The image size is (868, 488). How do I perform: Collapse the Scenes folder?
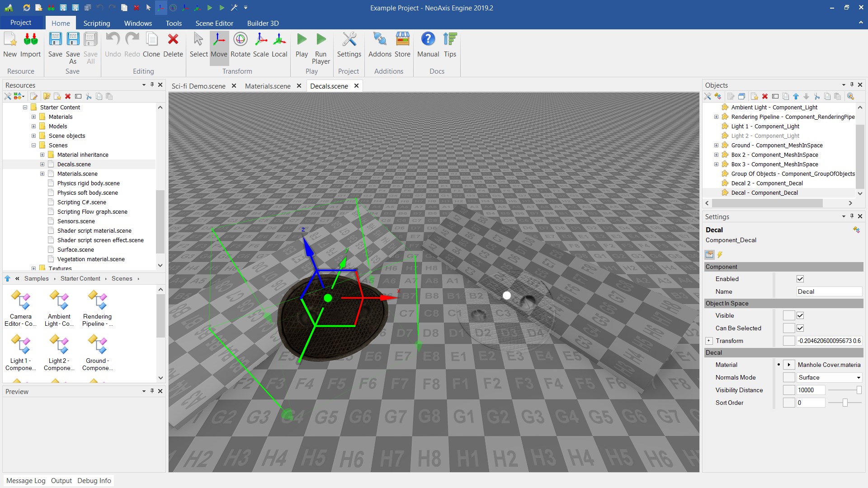tap(33, 145)
